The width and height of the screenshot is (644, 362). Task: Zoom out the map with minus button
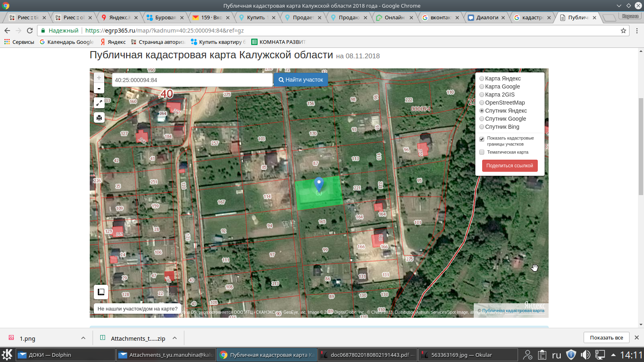pos(99,88)
